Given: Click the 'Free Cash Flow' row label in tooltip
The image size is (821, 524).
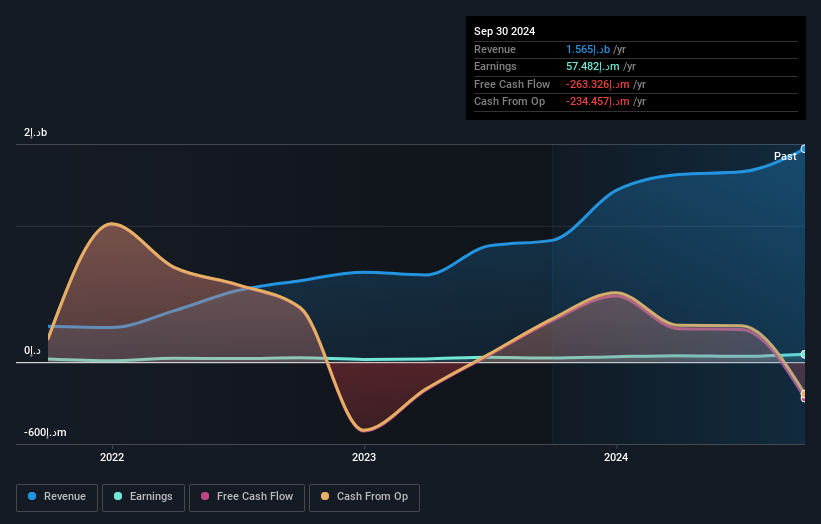Looking at the screenshot, I should pyautogui.click(x=512, y=84).
